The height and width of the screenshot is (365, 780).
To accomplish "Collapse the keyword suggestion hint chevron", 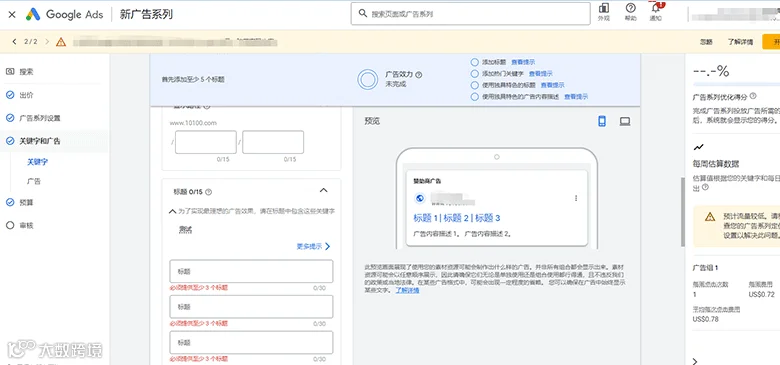I will click(x=173, y=211).
